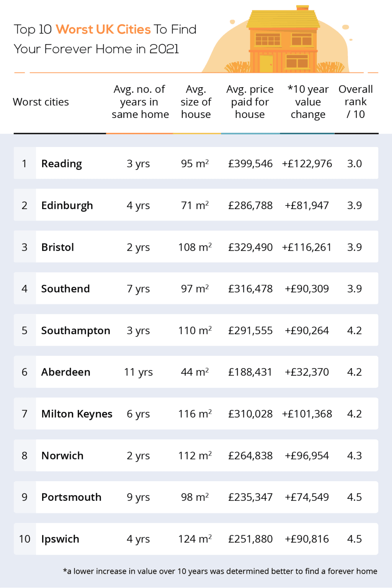Screen dimensions: 392x588
Task: Click the footnote about lower value increase
Action: click(x=220, y=571)
